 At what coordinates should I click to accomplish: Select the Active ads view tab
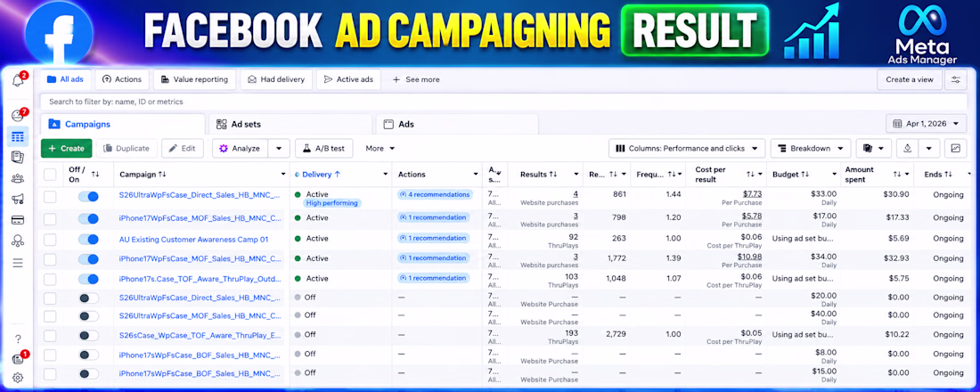348,79
